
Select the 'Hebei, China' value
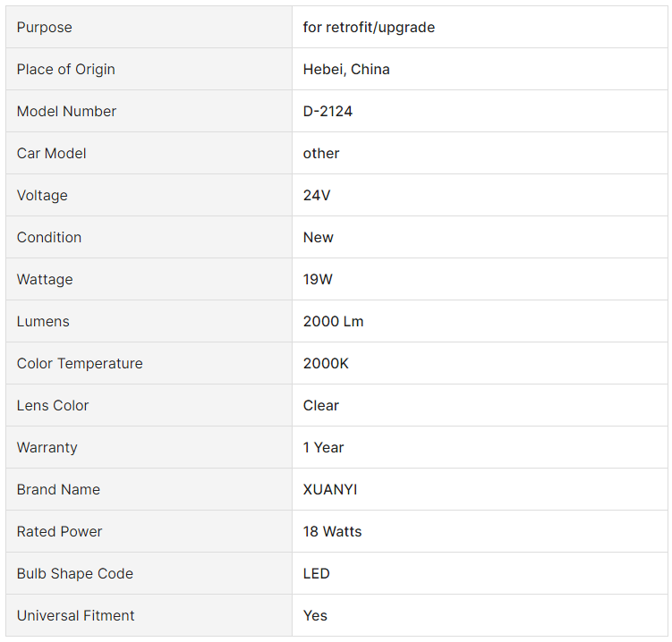[346, 70]
